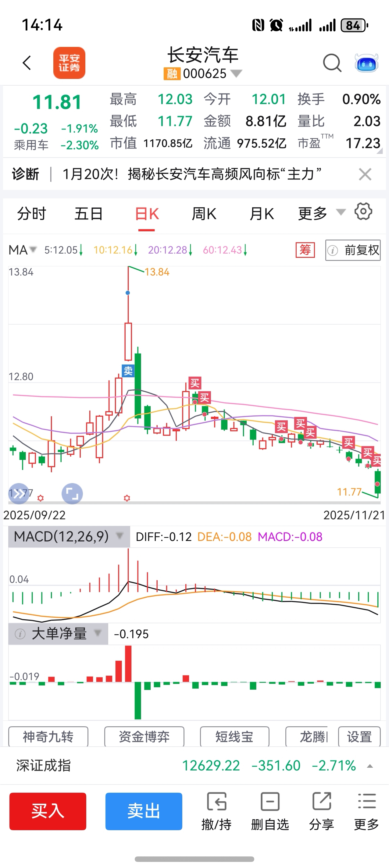Toggle the 筹 chip distribution icon
The width and height of the screenshot is (389, 868).
[x=305, y=250]
